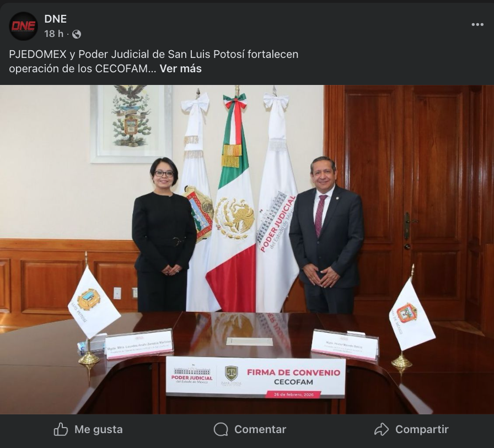Click the post caption text about PJEDOMEX

pos(153,61)
